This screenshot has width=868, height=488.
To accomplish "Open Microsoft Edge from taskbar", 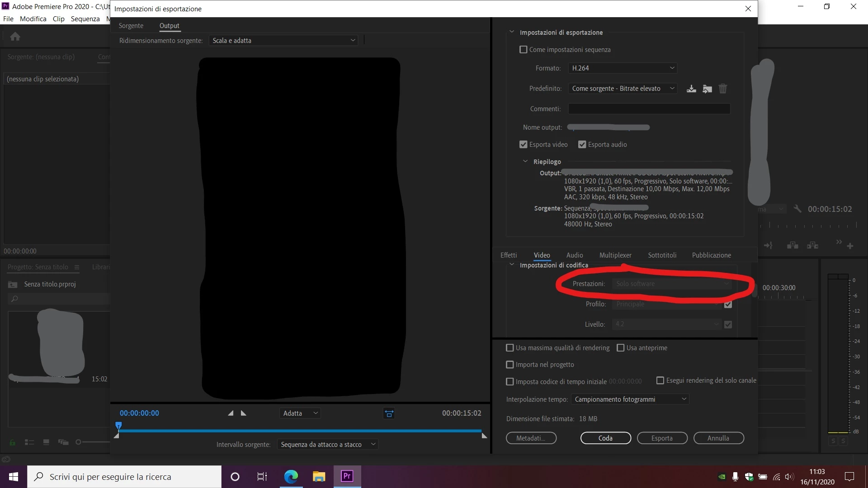I will [x=291, y=476].
